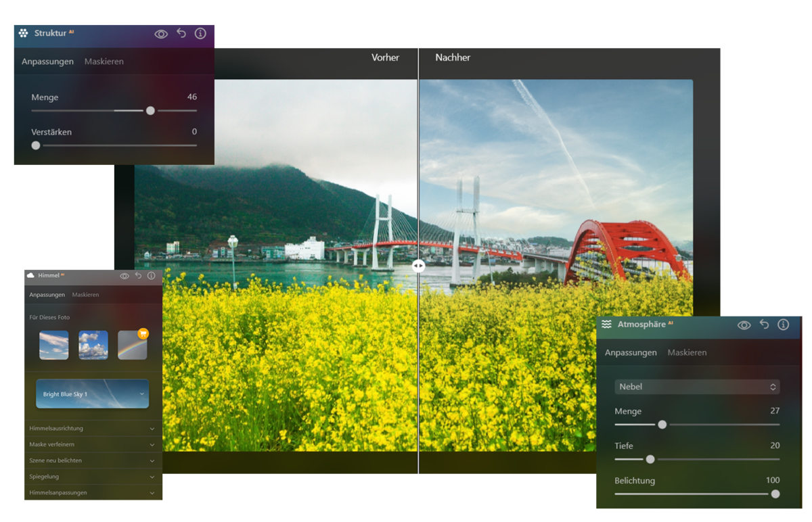Open the info tooltip on the Struktur panel
The width and height of the screenshot is (812, 522).
[x=200, y=32]
